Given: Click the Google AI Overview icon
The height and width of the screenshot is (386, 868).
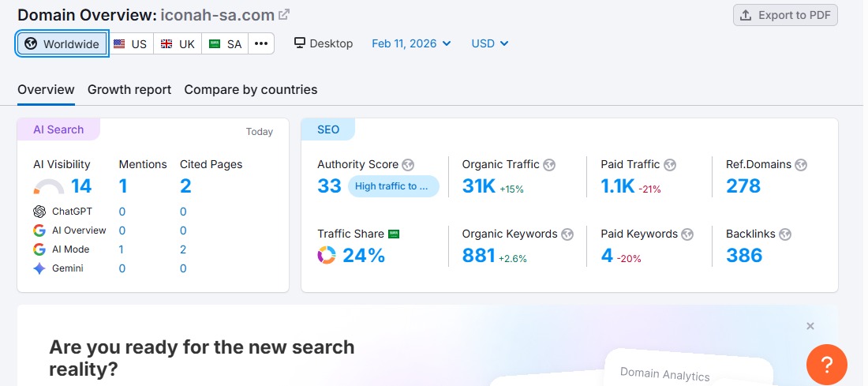Looking at the screenshot, I should (x=39, y=230).
